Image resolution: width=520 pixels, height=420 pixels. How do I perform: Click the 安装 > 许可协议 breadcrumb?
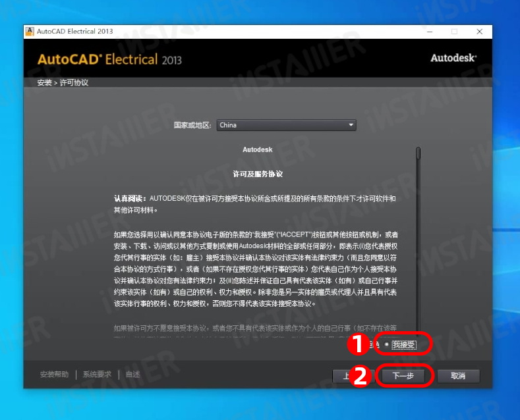pos(63,82)
